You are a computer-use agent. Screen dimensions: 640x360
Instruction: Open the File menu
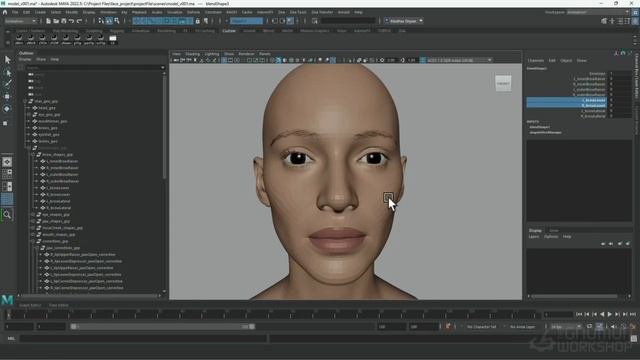pyautogui.click(x=15, y=12)
